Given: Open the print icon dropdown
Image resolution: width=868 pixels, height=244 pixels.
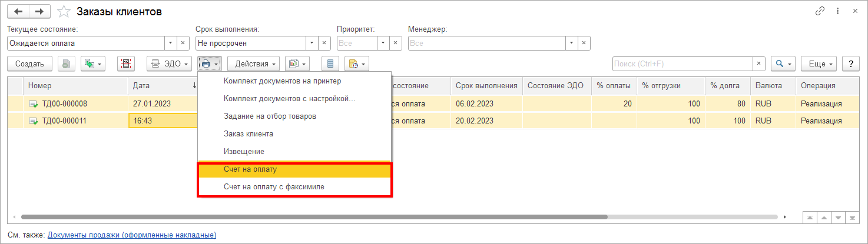Looking at the screenshot, I should coord(210,63).
